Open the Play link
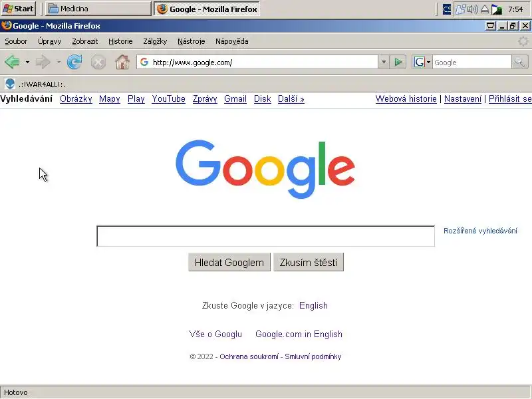 136,98
